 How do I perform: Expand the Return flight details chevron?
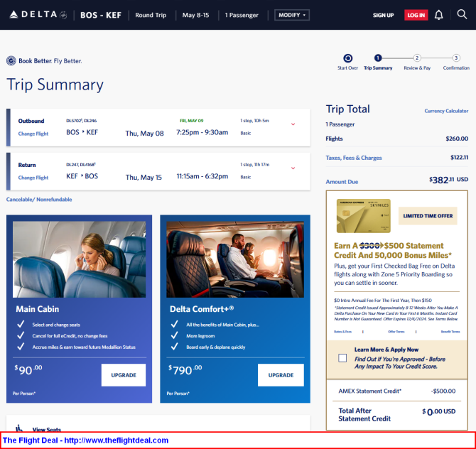[x=293, y=168]
